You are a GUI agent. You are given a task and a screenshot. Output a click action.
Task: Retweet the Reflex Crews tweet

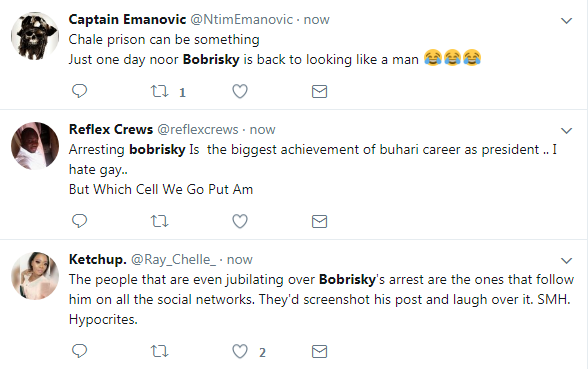(160, 221)
